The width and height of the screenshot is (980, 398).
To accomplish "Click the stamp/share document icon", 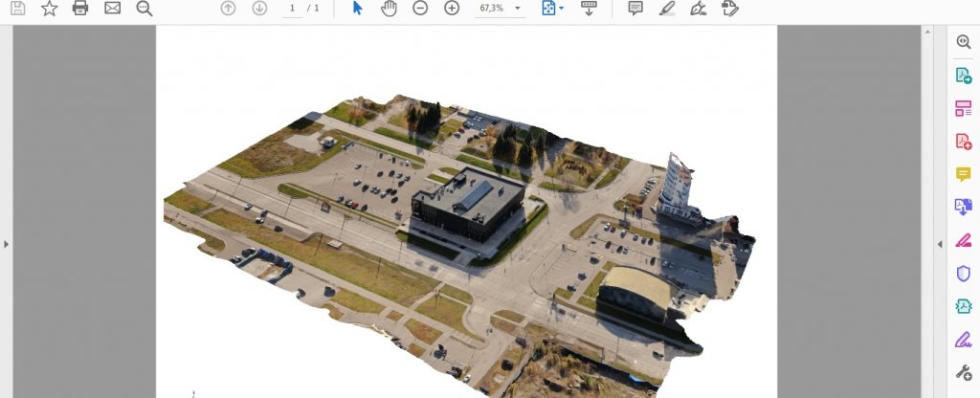I will [x=729, y=8].
